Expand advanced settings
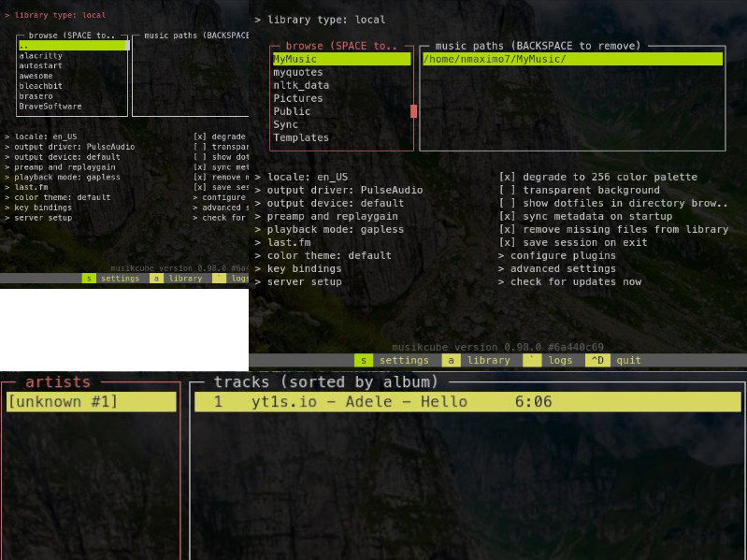The width and height of the screenshot is (747, 560). [562, 268]
